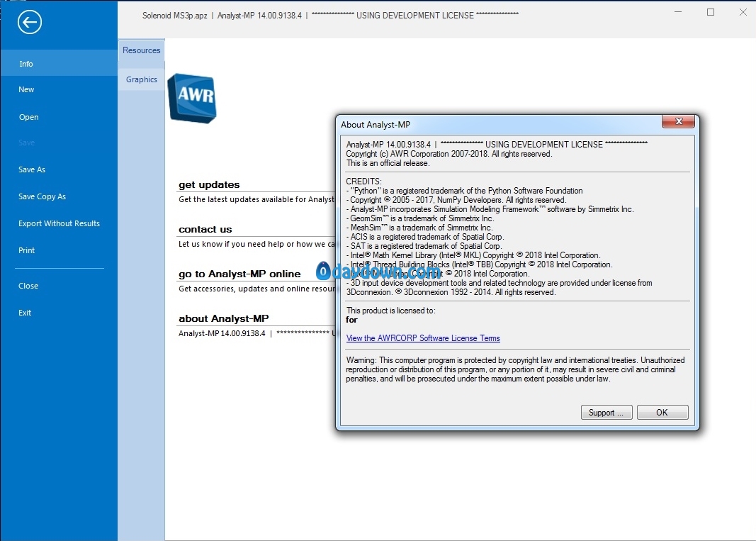Click the Python Software Foundation trademark line
Viewport: 756px width, 541px height.
tap(464, 191)
